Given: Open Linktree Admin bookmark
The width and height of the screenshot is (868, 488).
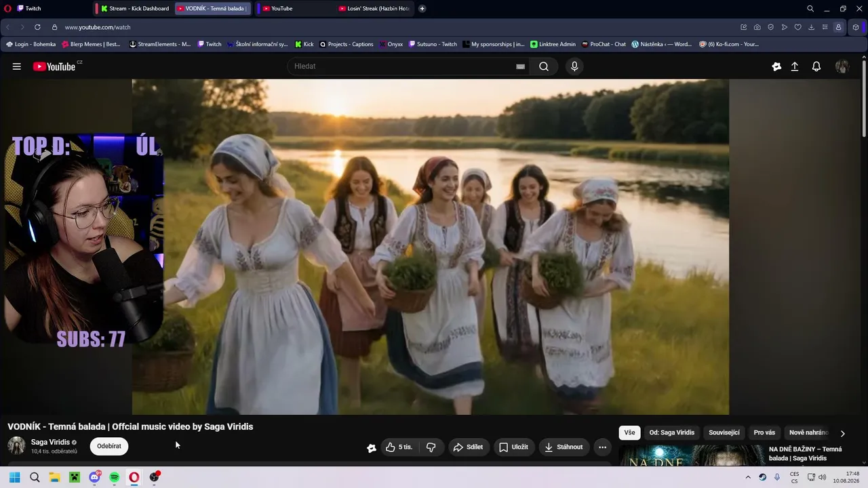Looking at the screenshot, I should [553, 44].
